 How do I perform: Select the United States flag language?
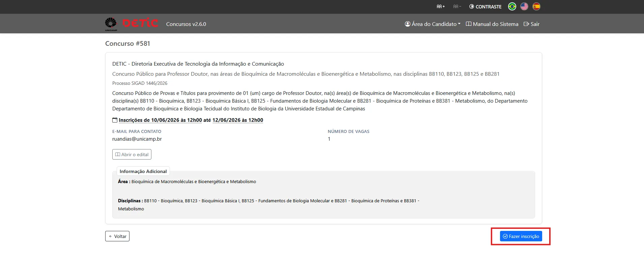tap(524, 6)
